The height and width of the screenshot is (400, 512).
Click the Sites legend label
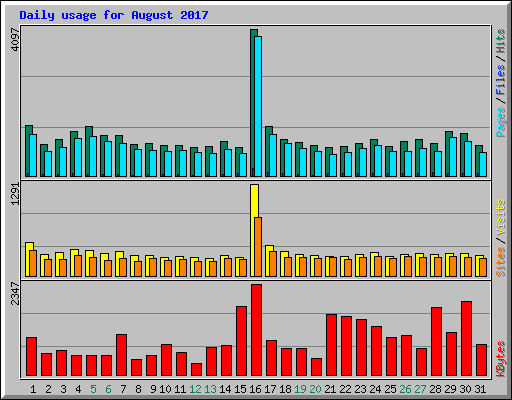coord(500,262)
